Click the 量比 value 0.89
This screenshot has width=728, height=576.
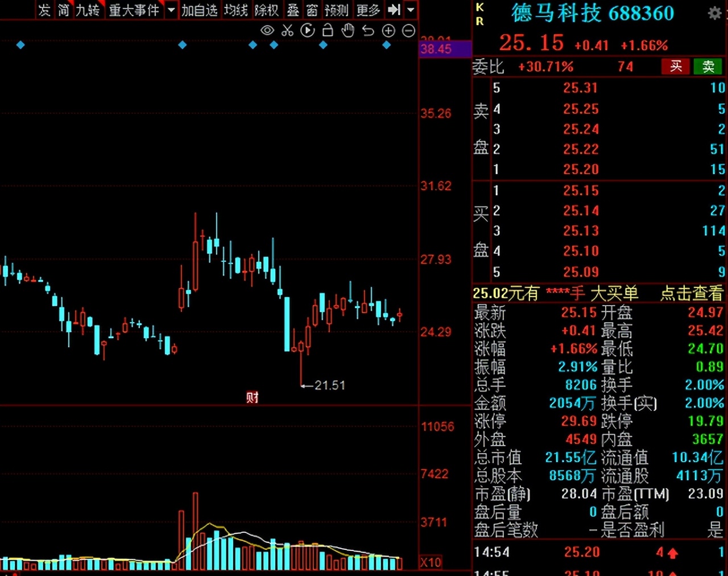click(709, 367)
